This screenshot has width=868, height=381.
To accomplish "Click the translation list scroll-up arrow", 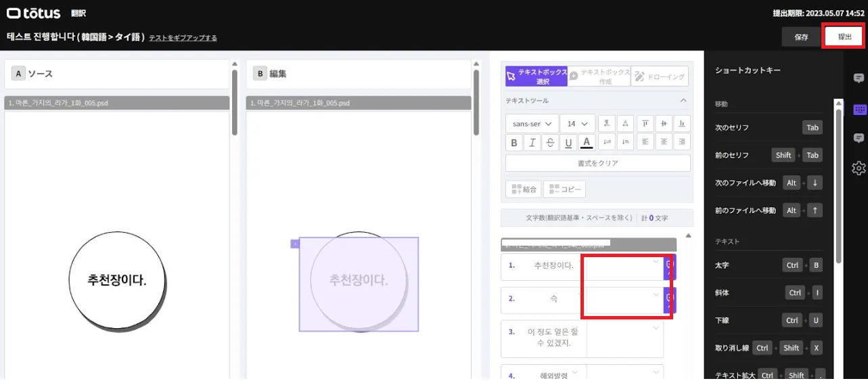I will (688, 236).
